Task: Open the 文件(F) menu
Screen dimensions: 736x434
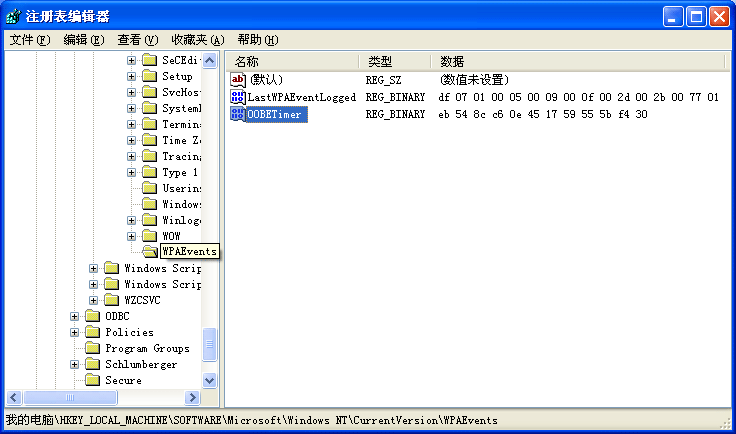Action: (29, 40)
